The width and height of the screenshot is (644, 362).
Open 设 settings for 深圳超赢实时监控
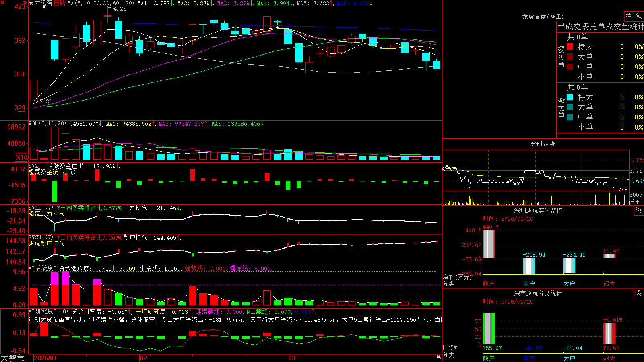pyautogui.click(x=639, y=210)
